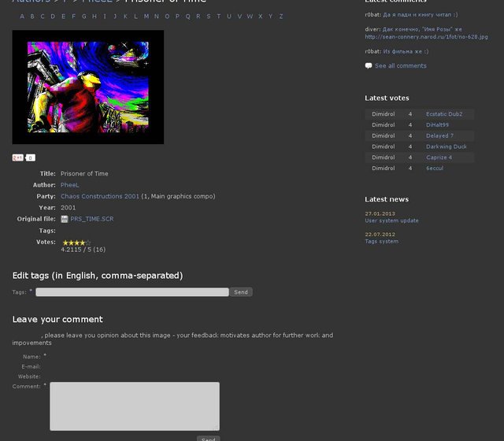Click the speech bubble comments icon

[x=369, y=66]
